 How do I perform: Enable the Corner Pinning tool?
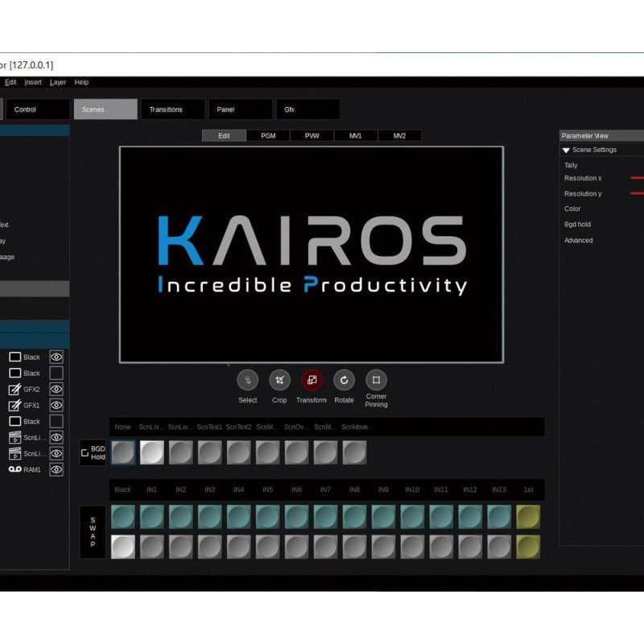(x=376, y=380)
